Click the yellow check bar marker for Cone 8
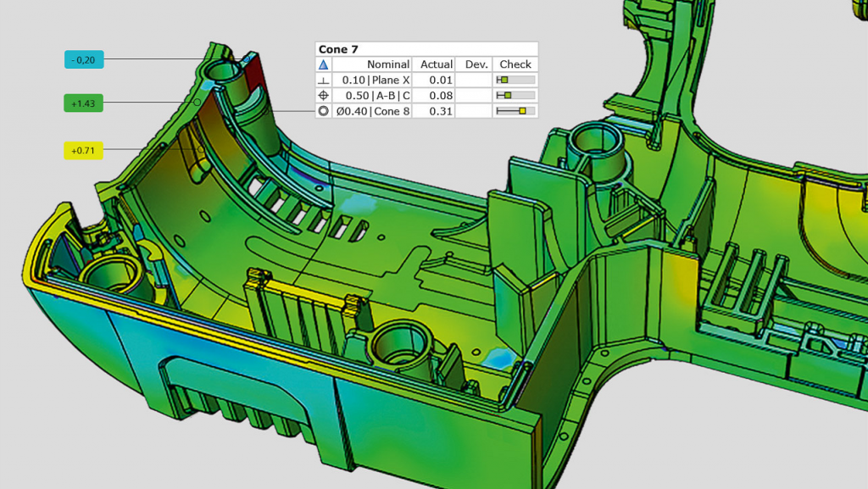Screen dimensions: 868x489 [x=522, y=112]
